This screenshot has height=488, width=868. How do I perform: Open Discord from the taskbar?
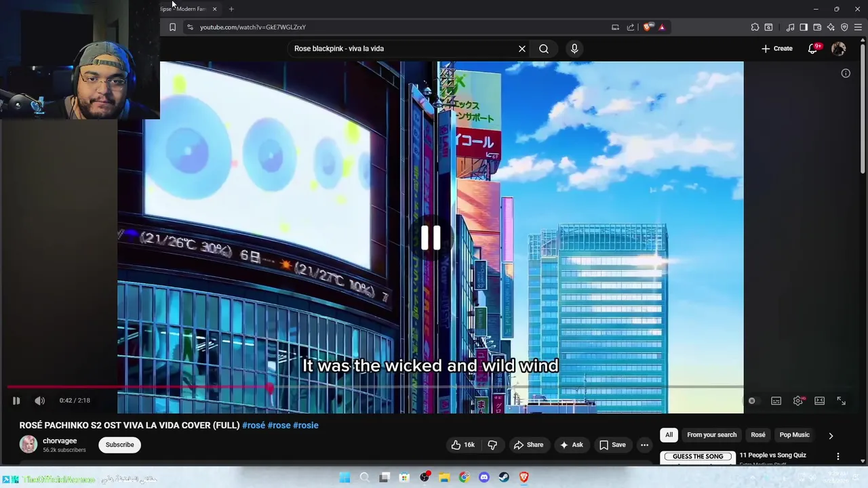pyautogui.click(x=484, y=477)
